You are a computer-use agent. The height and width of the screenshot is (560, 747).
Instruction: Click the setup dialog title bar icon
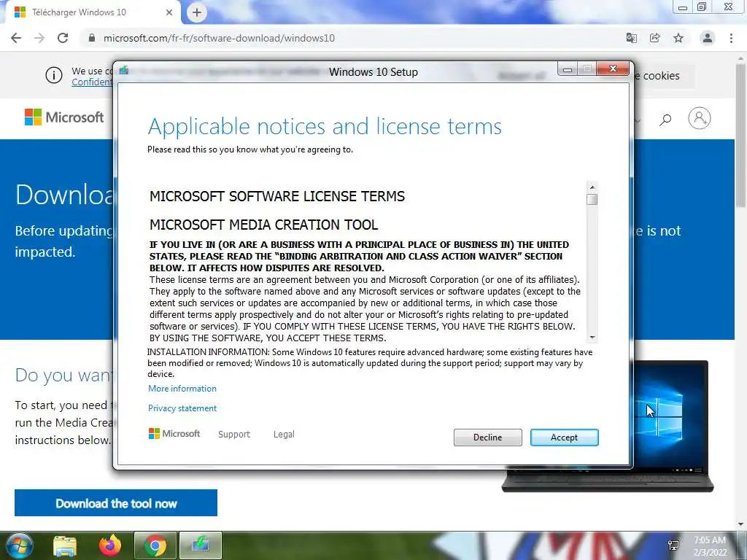(124, 71)
